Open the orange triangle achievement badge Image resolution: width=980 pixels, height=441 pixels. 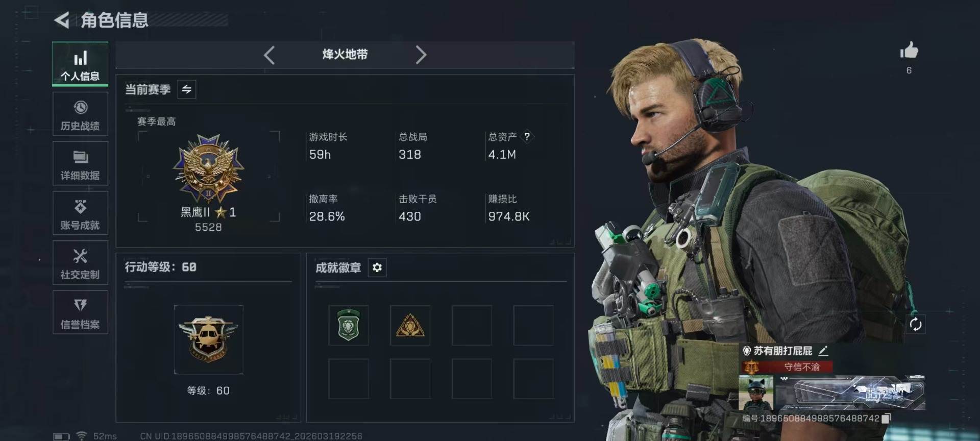pyautogui.click(x=410, y=325)
